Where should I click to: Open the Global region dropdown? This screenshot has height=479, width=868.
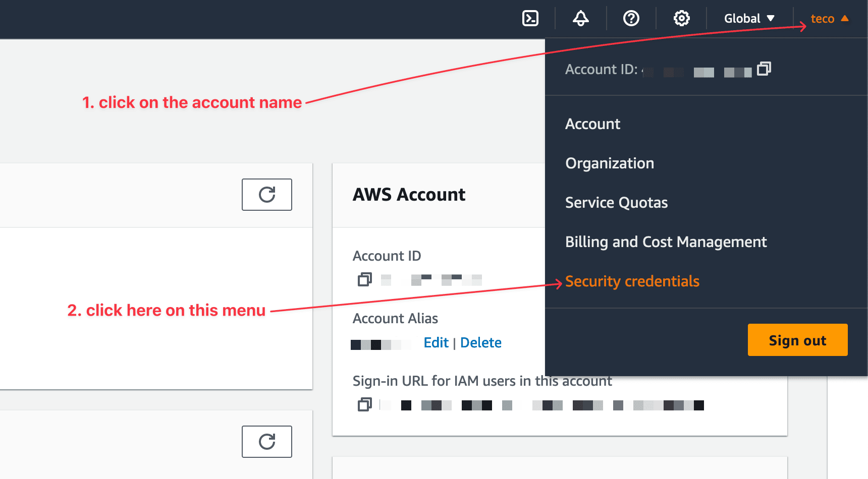tap(748, 18)
